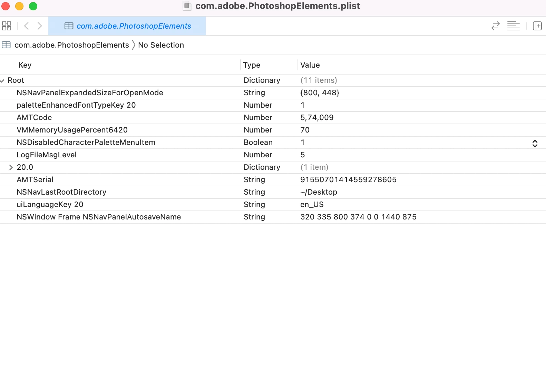Zoom the window with the green button
The height and width of the screenshot is (392, 546).
coord(33,6)
